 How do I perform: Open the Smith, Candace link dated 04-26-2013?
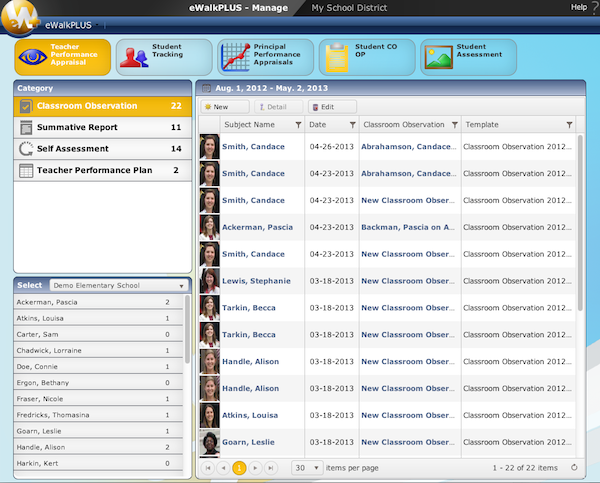point(253,147)
